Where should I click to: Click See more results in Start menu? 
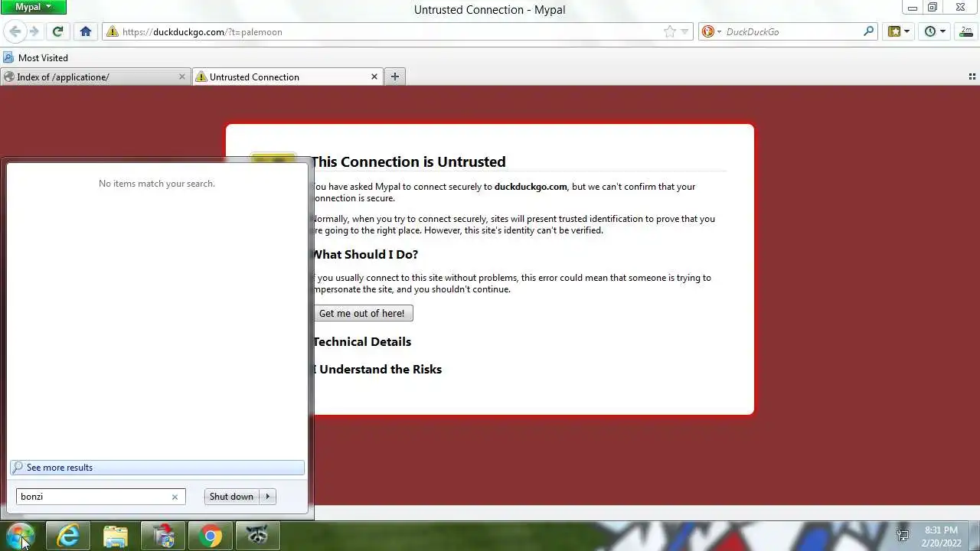click(157, 468)
